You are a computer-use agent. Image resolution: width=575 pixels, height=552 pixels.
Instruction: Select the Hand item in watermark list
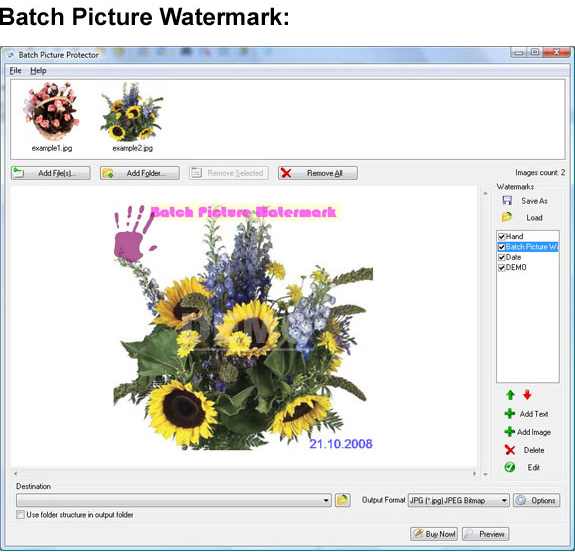514,237
